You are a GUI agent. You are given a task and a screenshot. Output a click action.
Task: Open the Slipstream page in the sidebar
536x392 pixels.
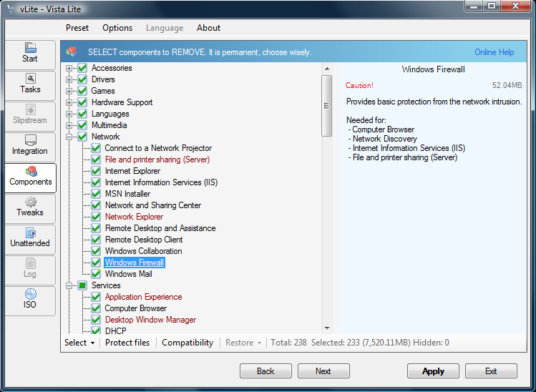tap(30, 116)
